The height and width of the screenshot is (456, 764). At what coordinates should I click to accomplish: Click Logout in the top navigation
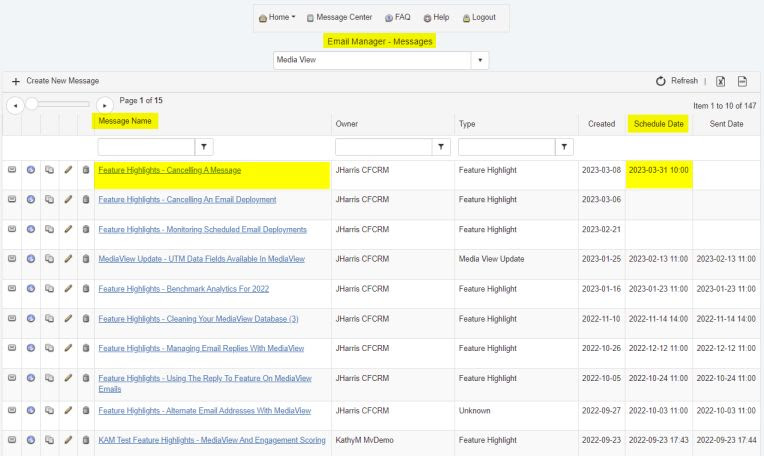(478, 18)
